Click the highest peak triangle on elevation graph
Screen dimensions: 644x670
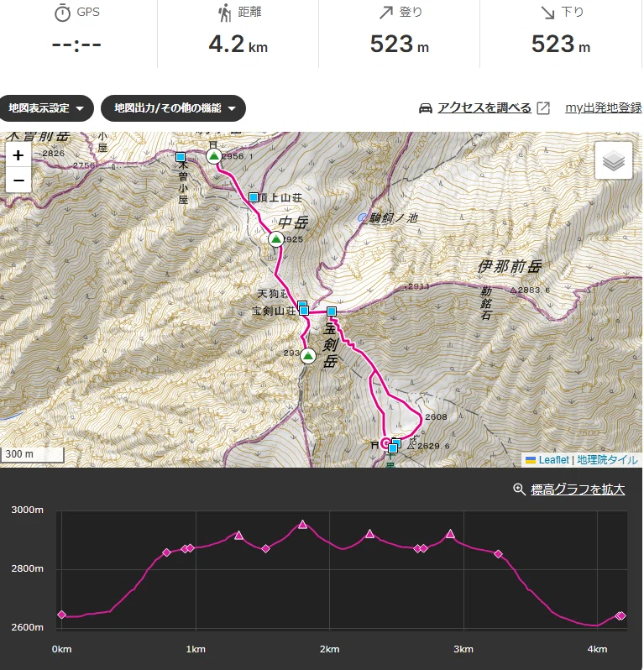pyautogui.click(x=302, y=524)
